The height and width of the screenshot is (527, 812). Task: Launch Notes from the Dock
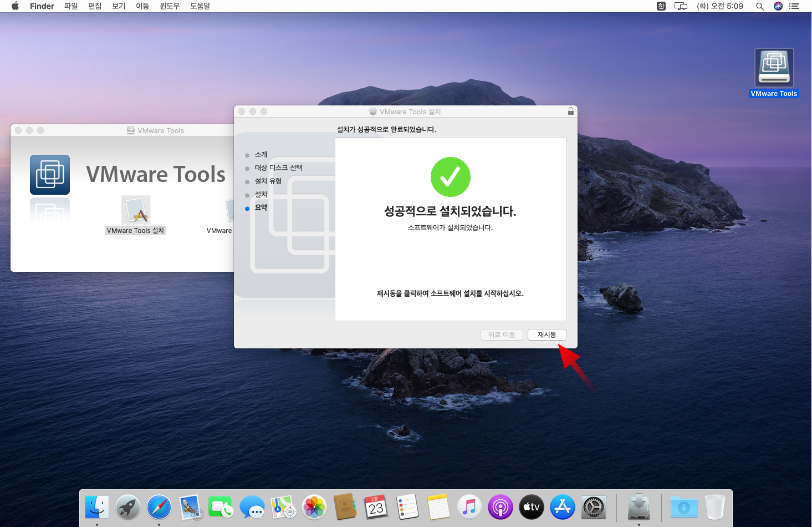pyautogui.click(x=438, y=507)
